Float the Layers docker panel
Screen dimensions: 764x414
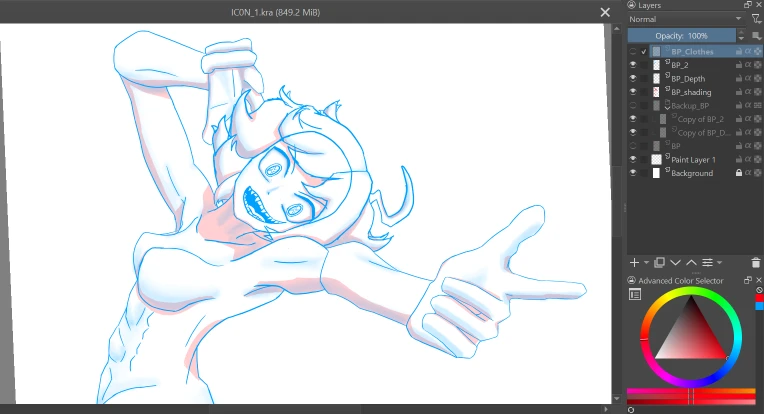pyautogui.click(x=746, y=5)
